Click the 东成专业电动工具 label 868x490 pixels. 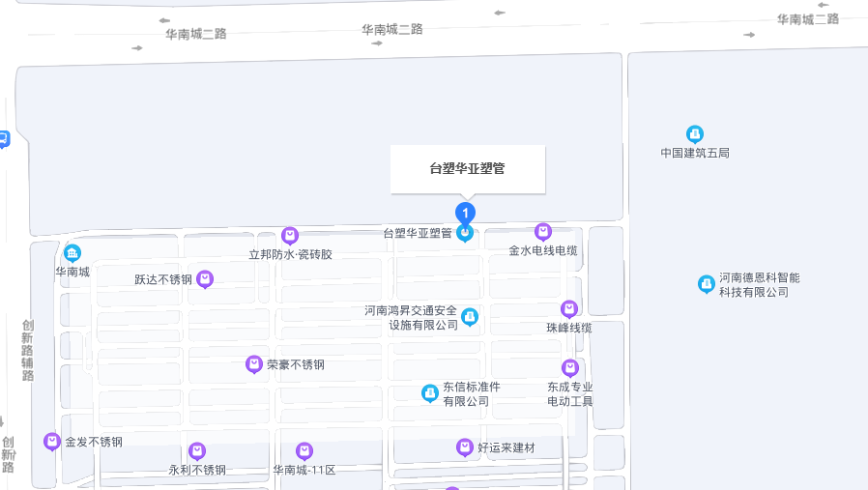pyautogui.click(x=569, y=393)
